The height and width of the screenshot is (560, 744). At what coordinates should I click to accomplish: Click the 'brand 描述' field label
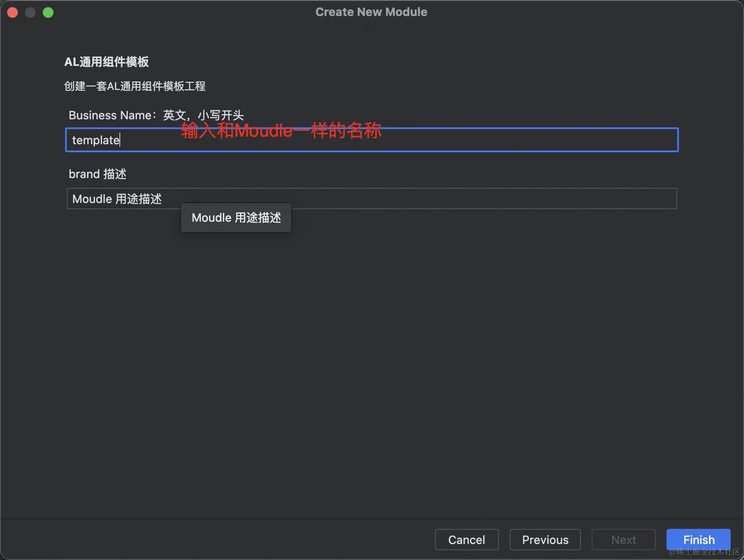click(98, 174)
